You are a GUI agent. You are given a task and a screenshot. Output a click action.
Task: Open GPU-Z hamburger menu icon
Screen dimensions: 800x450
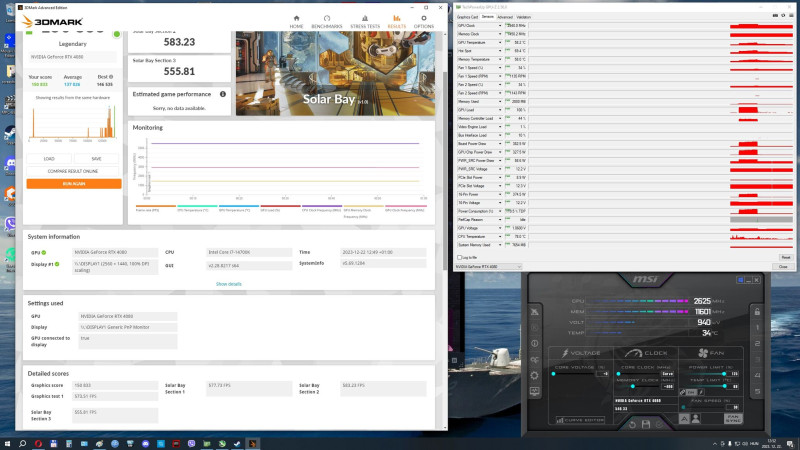pyautogui.click(x=791, y=16)
